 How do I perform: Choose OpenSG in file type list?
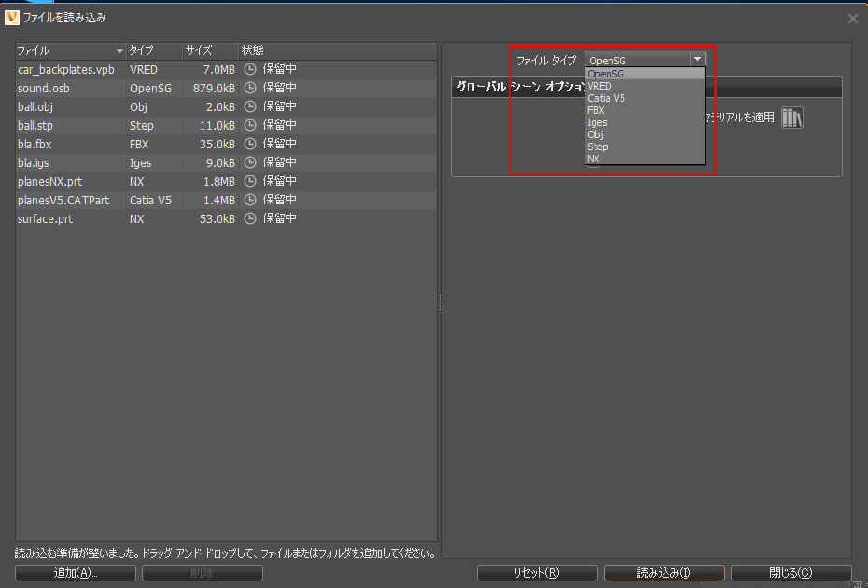[645, 74]
